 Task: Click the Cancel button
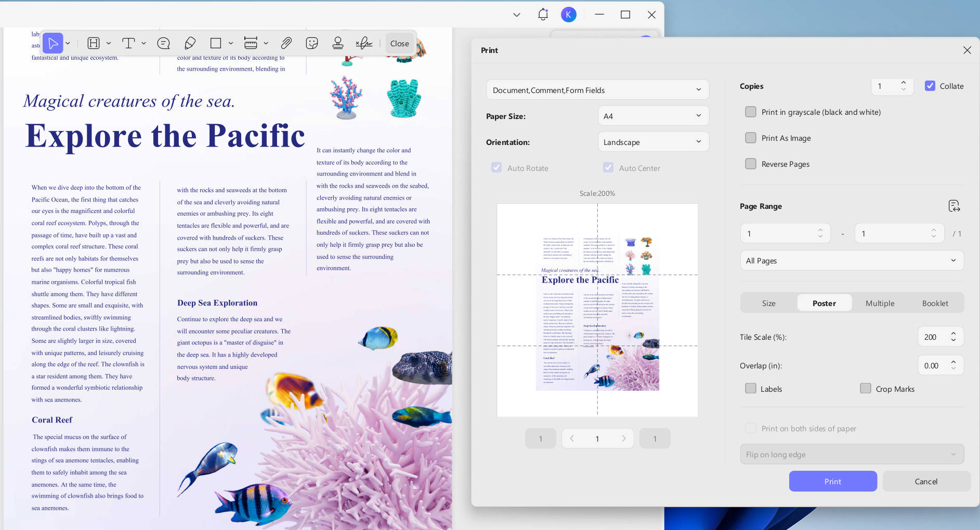[926, 481]
